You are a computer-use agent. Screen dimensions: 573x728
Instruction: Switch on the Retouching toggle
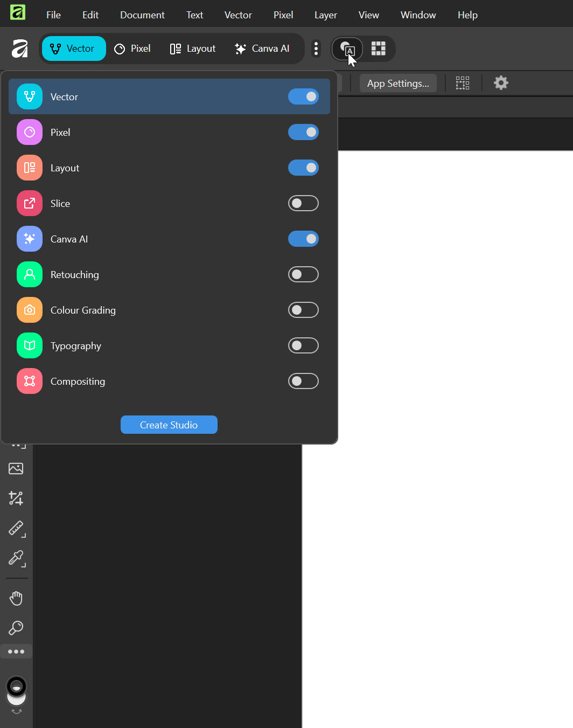tap(303, 275)
